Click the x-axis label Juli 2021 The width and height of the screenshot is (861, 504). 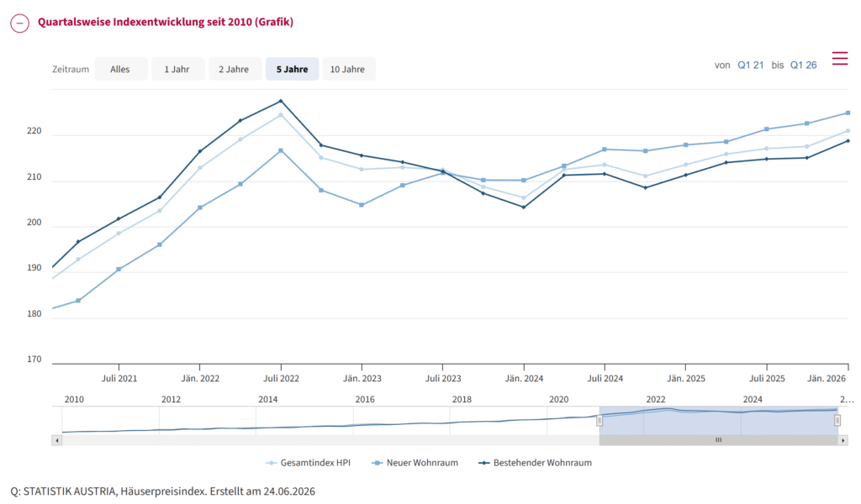[119, 378]
